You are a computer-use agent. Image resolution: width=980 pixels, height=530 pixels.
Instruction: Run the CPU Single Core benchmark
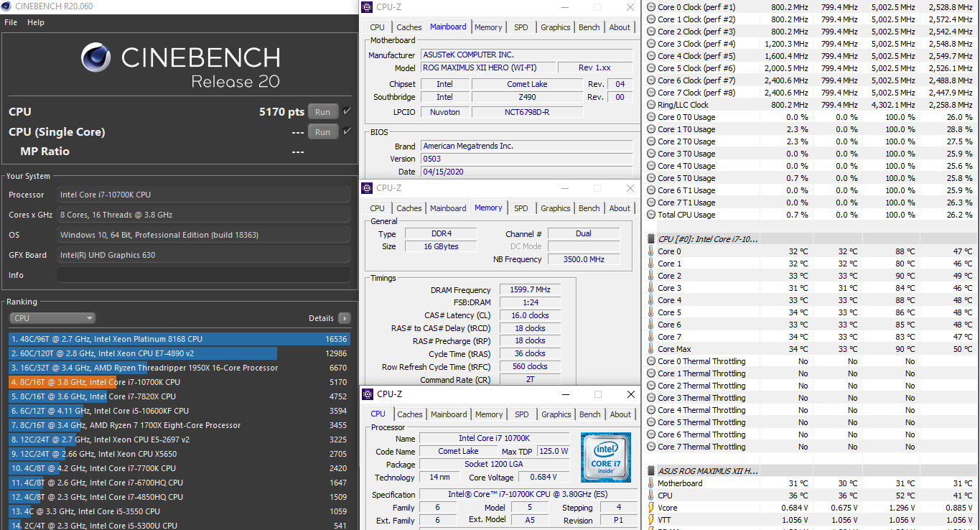pyautogui.click(x=323, y=131)
